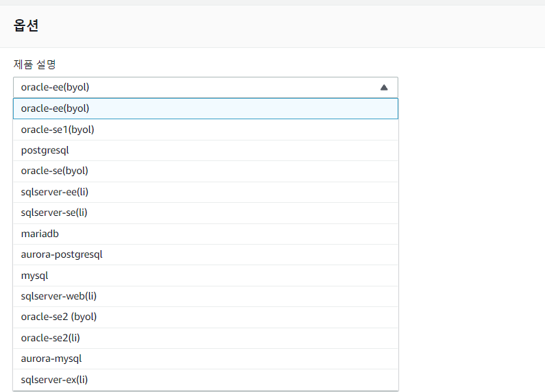Collapse the product description dropdown arrow
This screenshot has width=545, height=392.
click(x=384, y=87)
